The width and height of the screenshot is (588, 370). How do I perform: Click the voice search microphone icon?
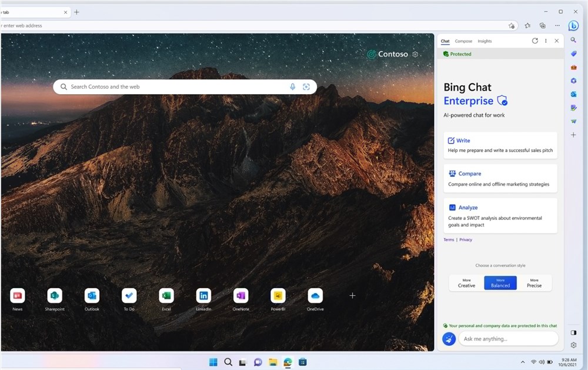pos(292,86)
